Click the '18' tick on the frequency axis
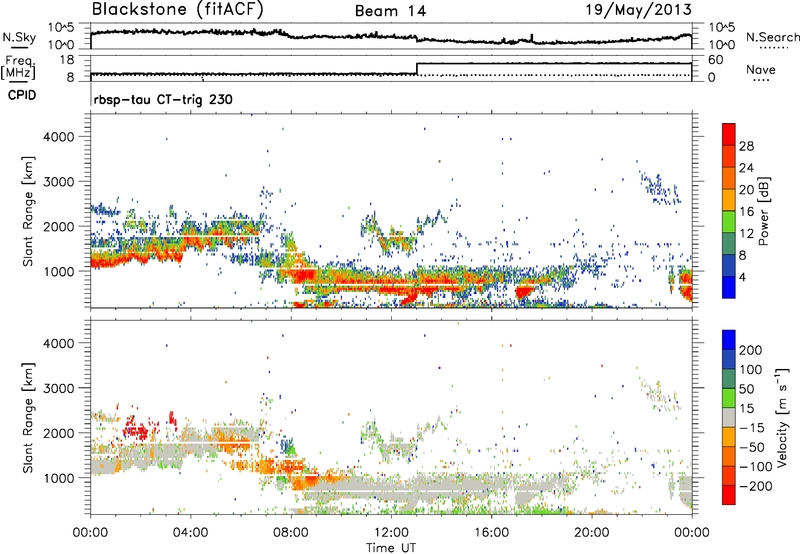Screen dimensions: 800x554 point(67,60)
